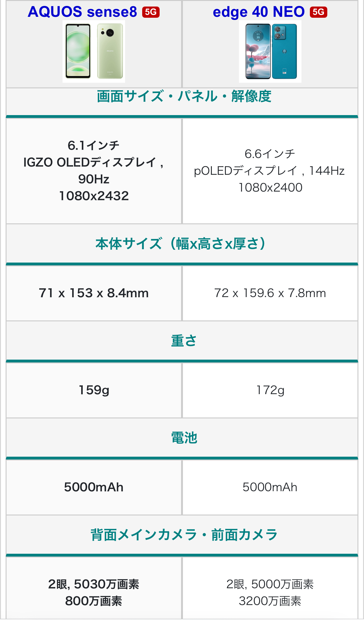The image size is (364, 620).
Task: Open the edge 40 NEO title link
Action: 259,12
